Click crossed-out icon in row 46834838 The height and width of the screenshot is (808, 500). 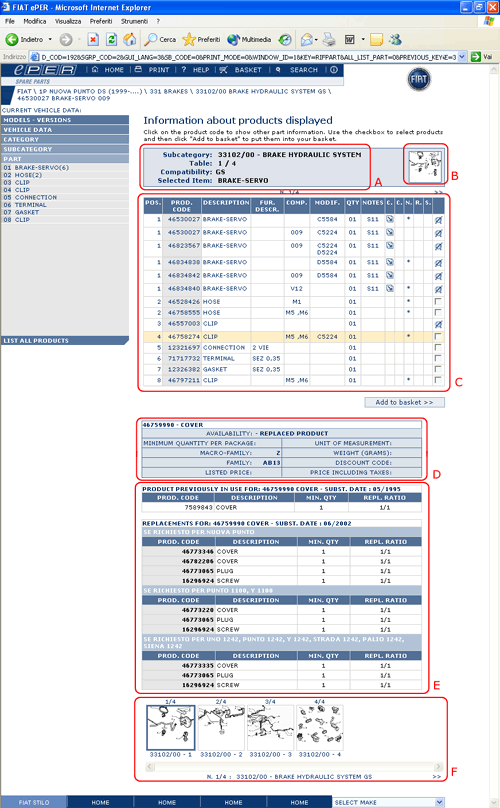pos(438,263)
